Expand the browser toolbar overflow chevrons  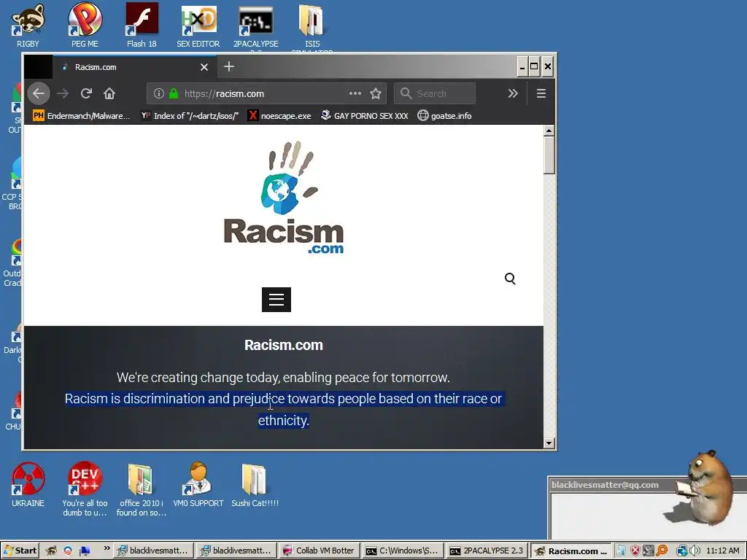(x=513, y=93)
